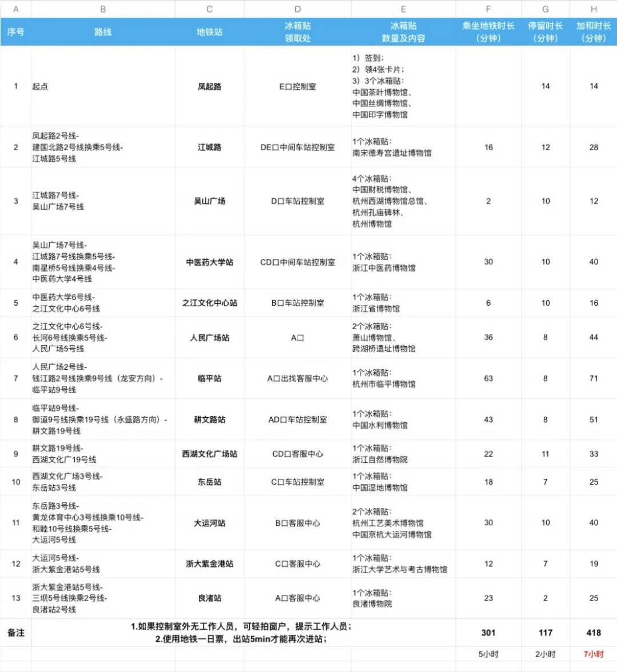
Task: Select the total 418 minutes cell
Action: pyautogui.click(x=594, y=633)
